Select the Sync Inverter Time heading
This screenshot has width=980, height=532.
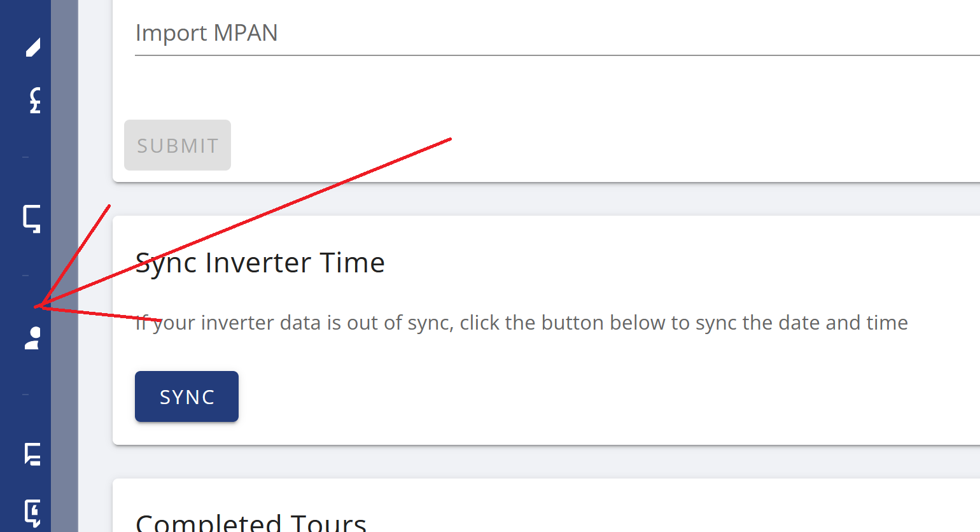260,263
